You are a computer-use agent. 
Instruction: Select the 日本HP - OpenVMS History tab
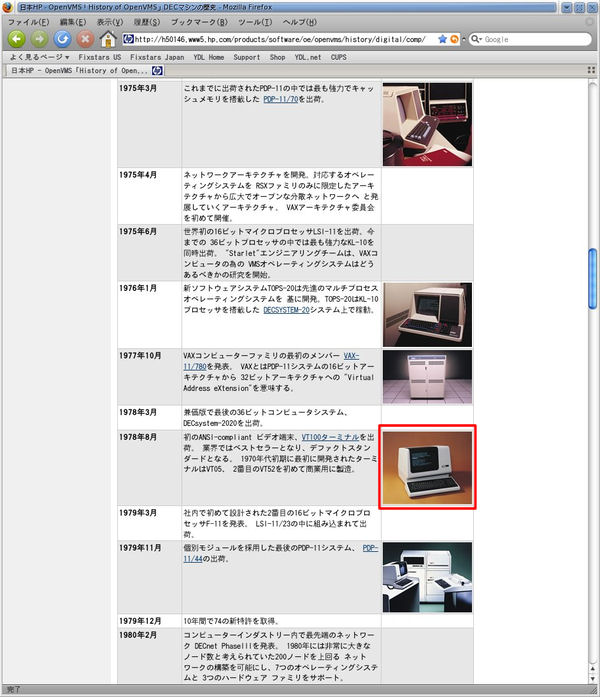[x=84, y=70]
